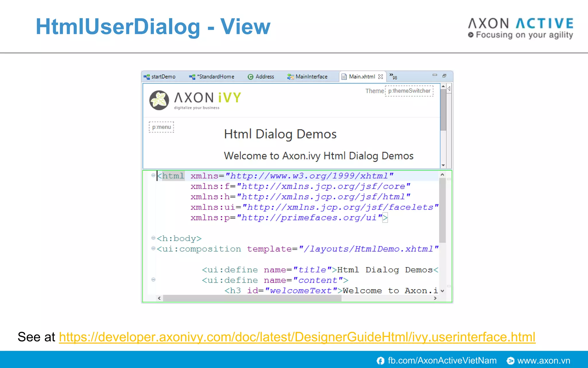
Task: Click the h3 id="welcomeText" line
Action: click(331, 291)
